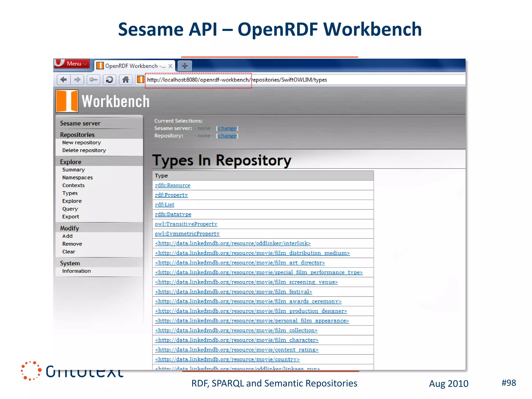Open Repositories in sidebar

coord(77,135)
